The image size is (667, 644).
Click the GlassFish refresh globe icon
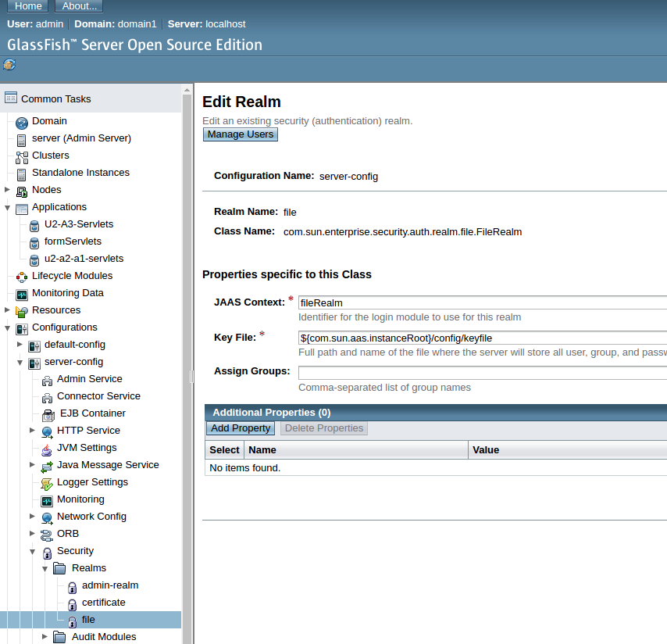(x=9, y=65)
